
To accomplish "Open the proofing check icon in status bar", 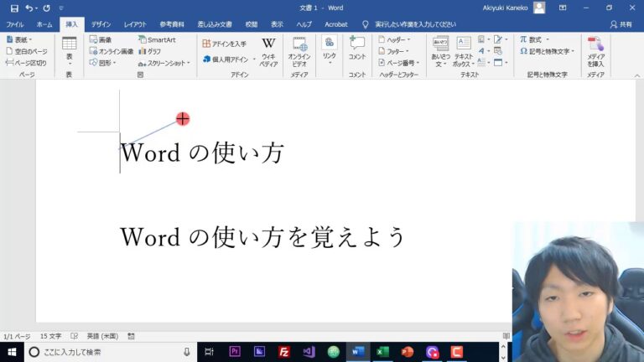I will pyautogui.click(x=74, y=336).
